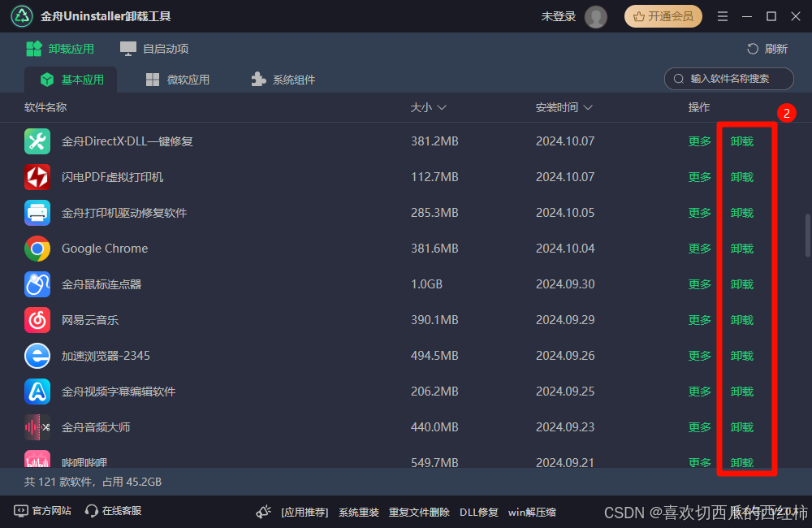Viewport: 812px width, 528px height.
Task: Click install date 2024.09.26
Action: click(x=565, y=356)
